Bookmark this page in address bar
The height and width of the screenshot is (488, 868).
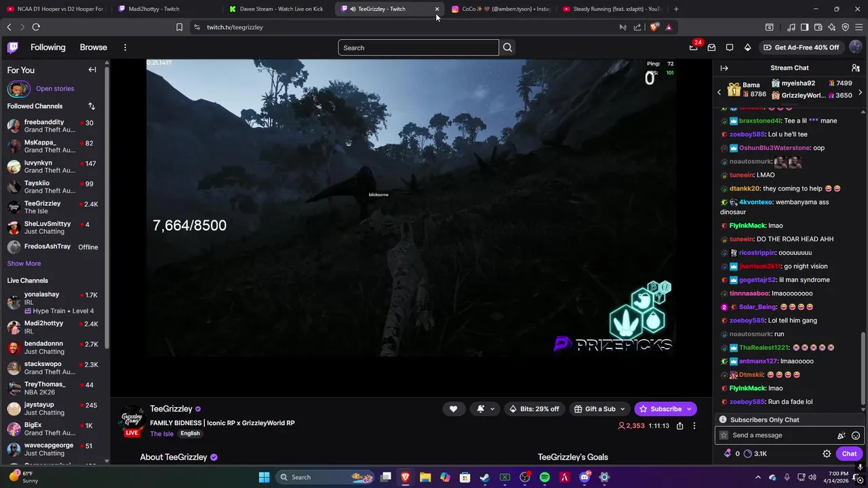(179, 27)
